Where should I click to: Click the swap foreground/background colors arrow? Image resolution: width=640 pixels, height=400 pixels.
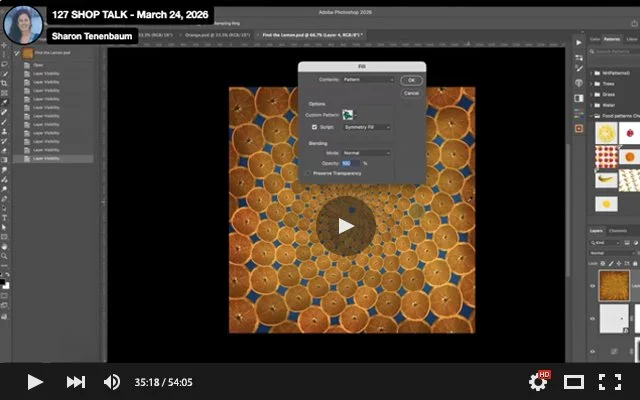pyautogui.click(x=7, y=275)
